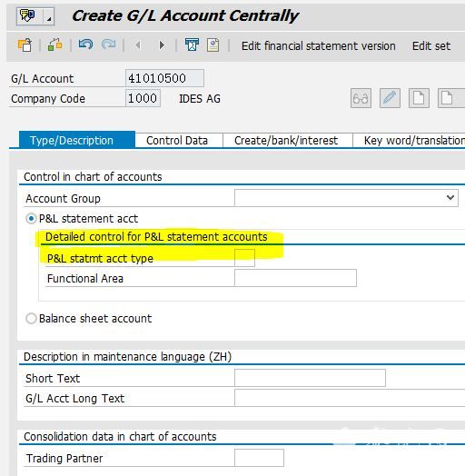
Task: Click the other G/L account icon in toolbar
Action: click(x=25, y=45)
